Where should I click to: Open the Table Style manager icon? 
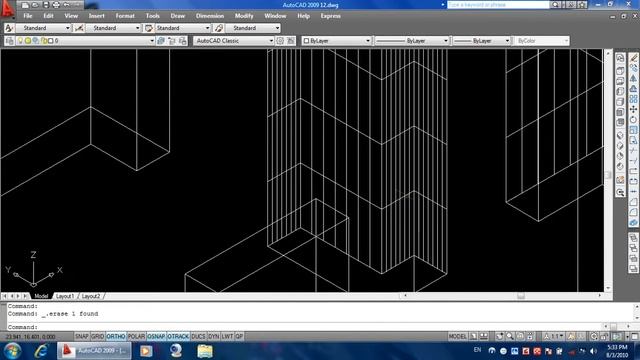[149, 28]
